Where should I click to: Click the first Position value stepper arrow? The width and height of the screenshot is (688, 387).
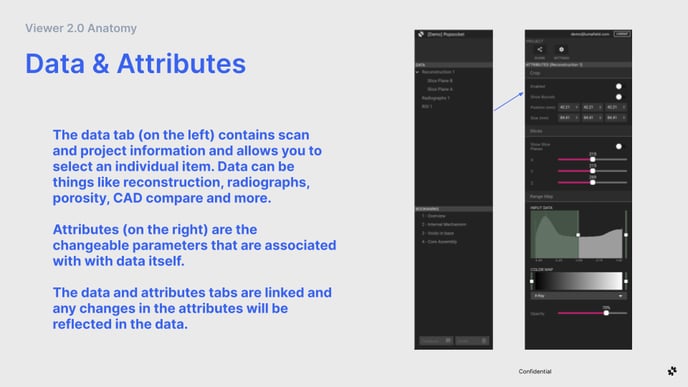[577, 107]
